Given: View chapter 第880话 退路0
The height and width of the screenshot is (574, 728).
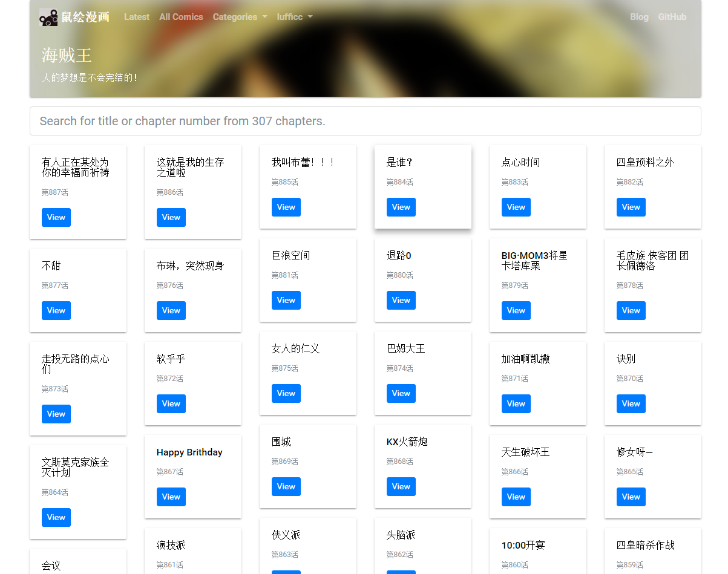Looking at the screenshot, I should coord(401,301).
